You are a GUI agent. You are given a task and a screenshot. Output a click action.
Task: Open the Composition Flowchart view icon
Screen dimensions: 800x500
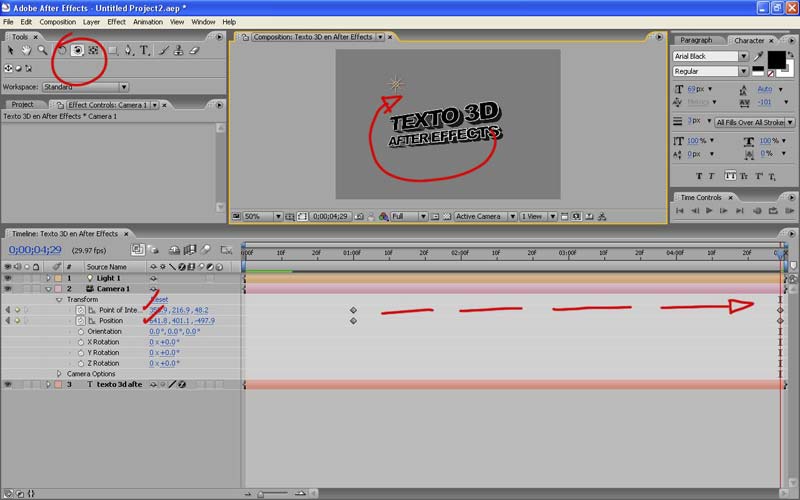(603, 216)
